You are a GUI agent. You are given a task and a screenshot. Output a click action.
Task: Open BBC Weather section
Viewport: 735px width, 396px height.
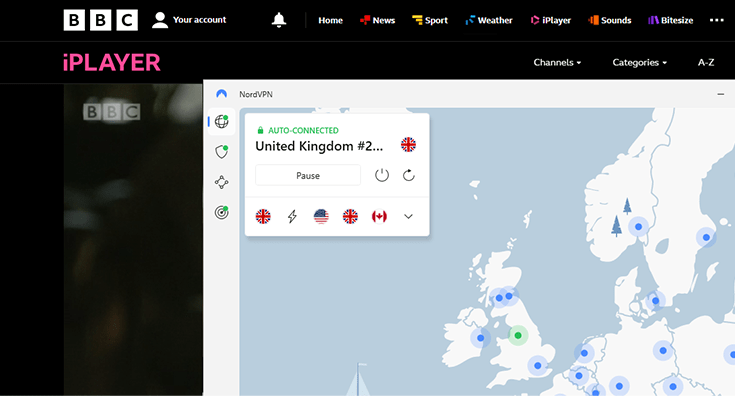click(488, 20)
